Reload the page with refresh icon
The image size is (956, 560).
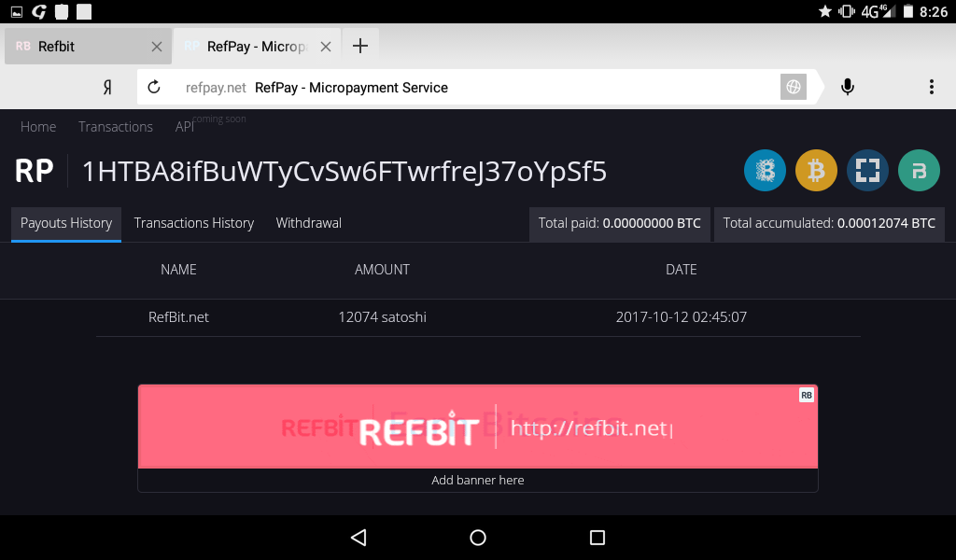[x=154, y=87]
